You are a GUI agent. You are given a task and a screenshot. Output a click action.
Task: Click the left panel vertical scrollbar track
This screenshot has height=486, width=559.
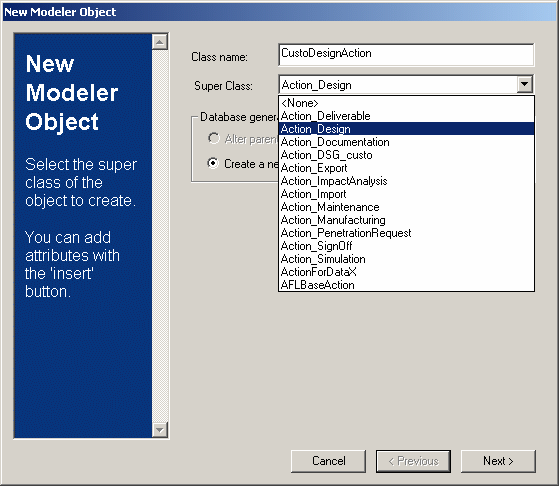click(160, 236)
